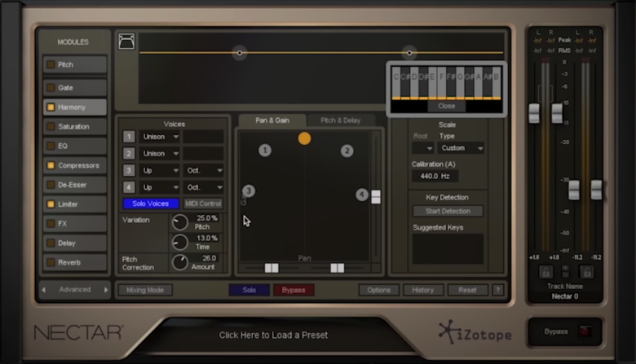Disable the Limiter module
Screen dimensions: 636x364
[51, 204]
